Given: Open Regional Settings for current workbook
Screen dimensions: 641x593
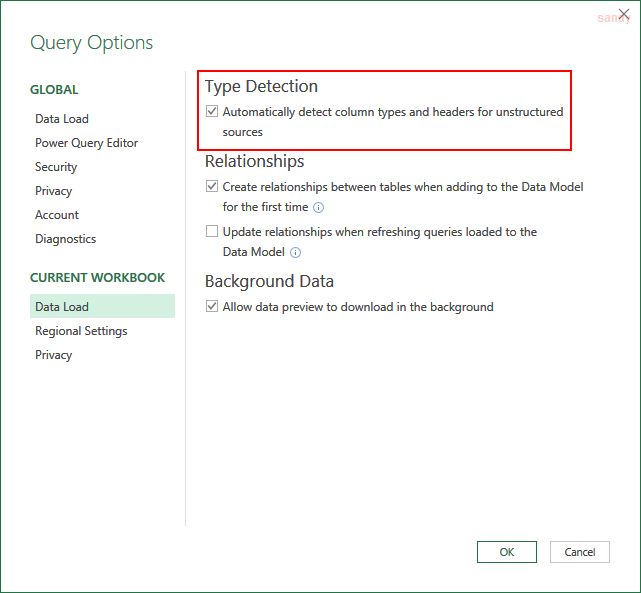Looking at the screenshot, I should click(x=81, y=331).
